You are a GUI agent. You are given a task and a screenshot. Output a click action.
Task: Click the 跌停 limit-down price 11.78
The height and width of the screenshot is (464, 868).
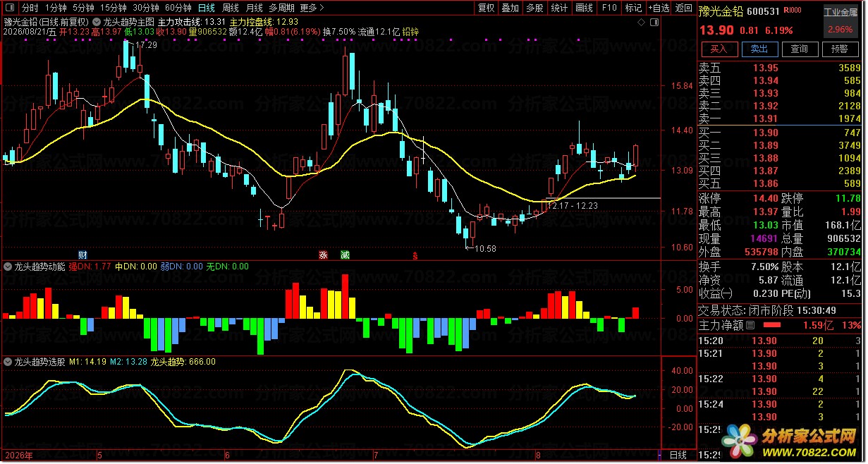point(848,199)
